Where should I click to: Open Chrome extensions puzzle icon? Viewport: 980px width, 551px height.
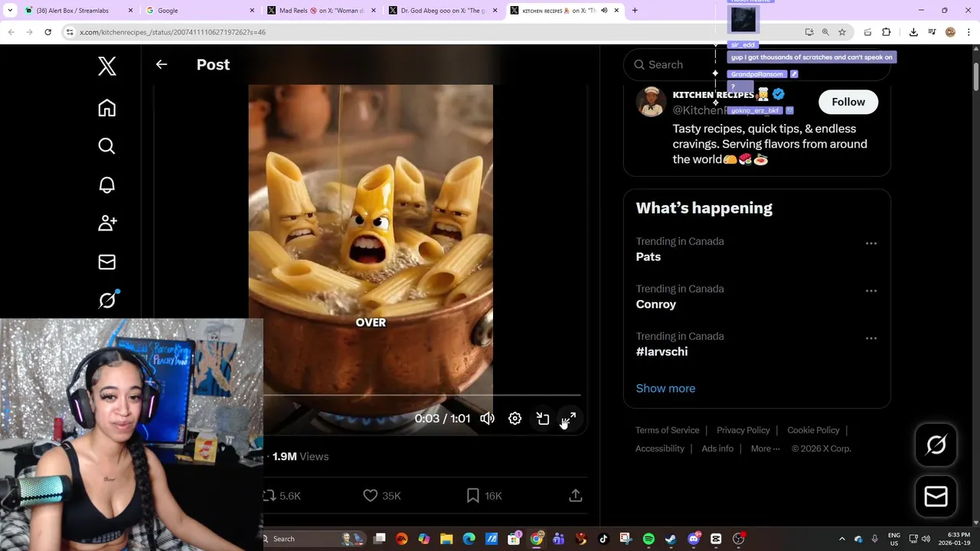(x=887, y=32)
